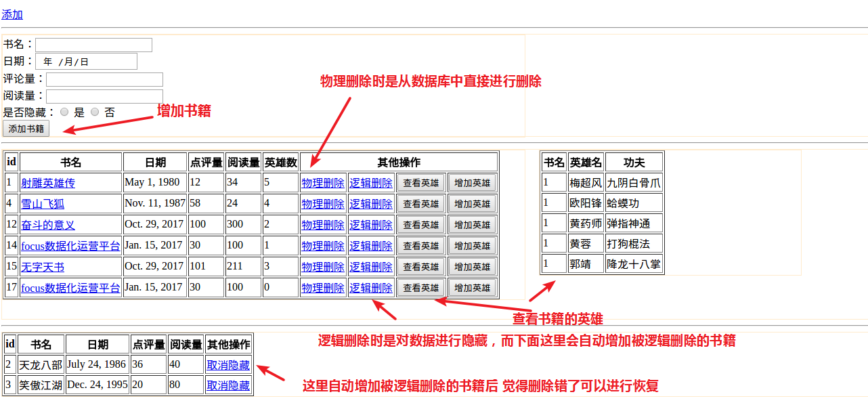Open focus数据化运营平台 link in row 17
Image resolution: width=868 pixels, height=407 pixels.
70,288
